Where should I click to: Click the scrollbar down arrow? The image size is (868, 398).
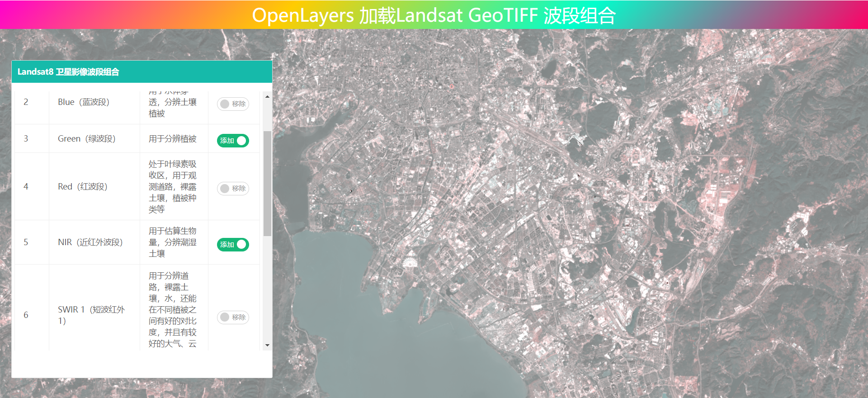(x=267, y=346)
